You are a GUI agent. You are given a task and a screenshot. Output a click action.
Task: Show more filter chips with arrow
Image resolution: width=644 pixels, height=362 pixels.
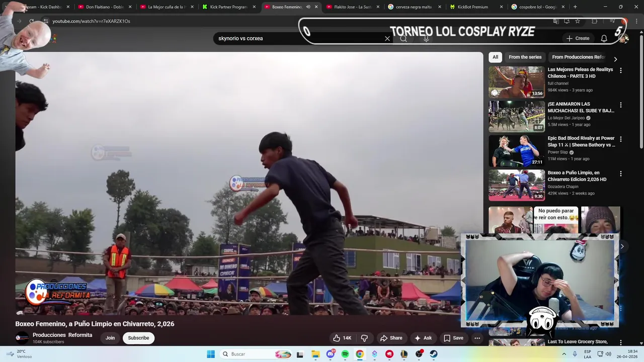click(x=615, y=59)
